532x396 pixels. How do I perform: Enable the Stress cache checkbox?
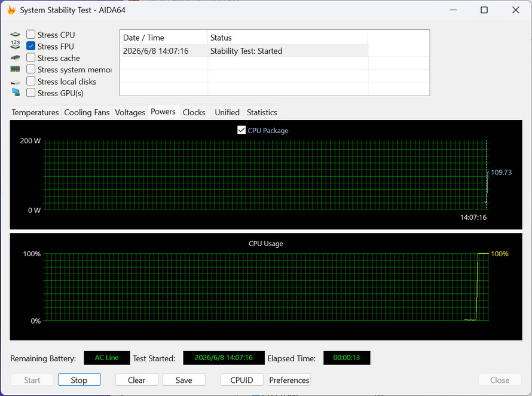coord(30,57)
